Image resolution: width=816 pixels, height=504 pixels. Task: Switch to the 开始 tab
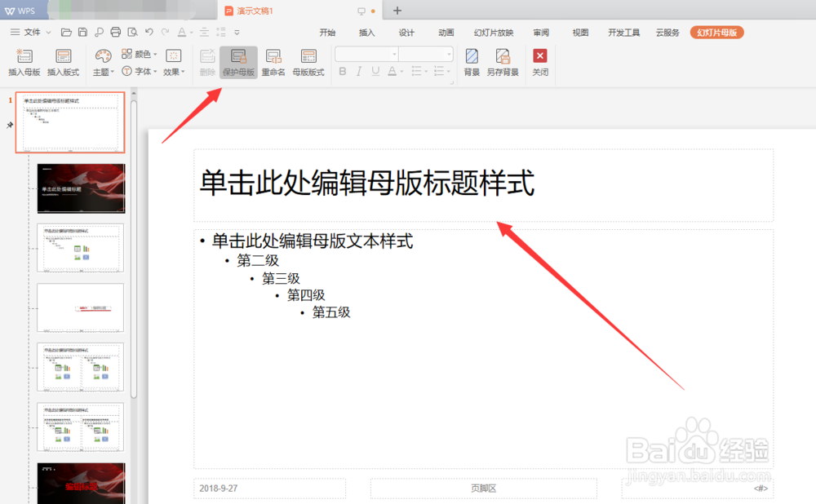tap(327, 33)
